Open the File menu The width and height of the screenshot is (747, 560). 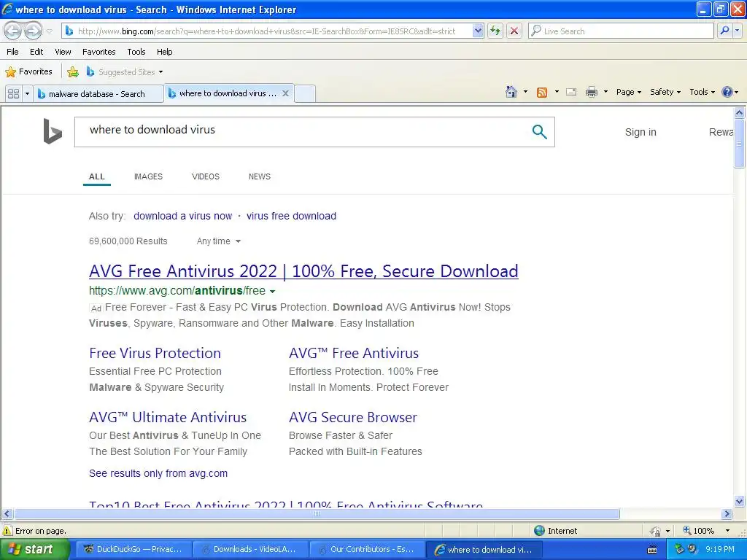tap(12, 52)
